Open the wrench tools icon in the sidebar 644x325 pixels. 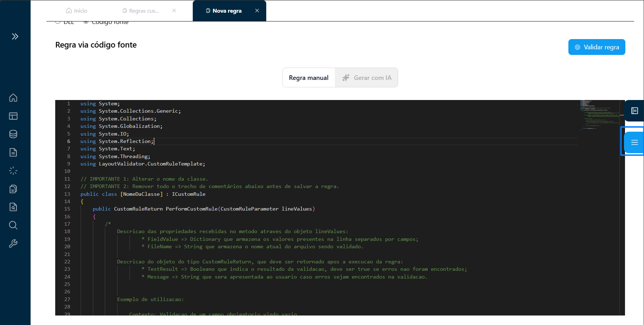(13, 244)
